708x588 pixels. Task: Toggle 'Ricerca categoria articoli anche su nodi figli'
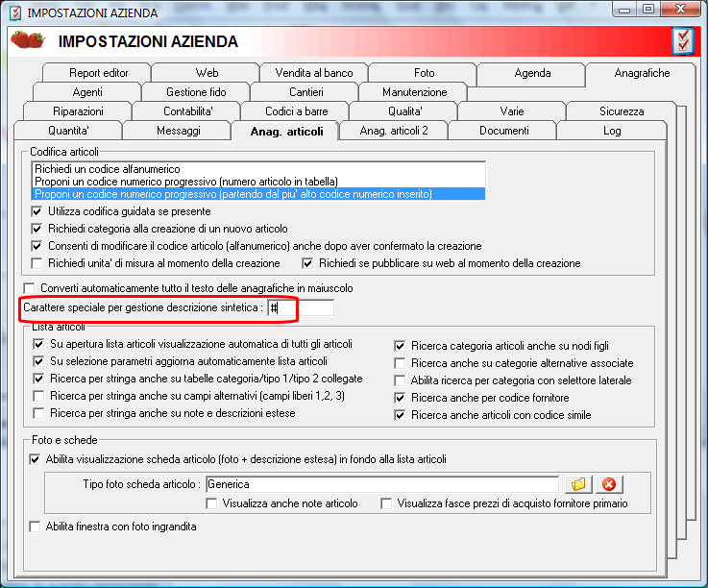[x=400, y=346]
